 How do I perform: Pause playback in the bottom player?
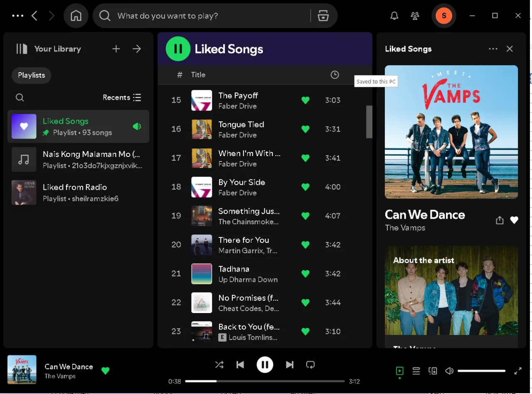point(265,365)
